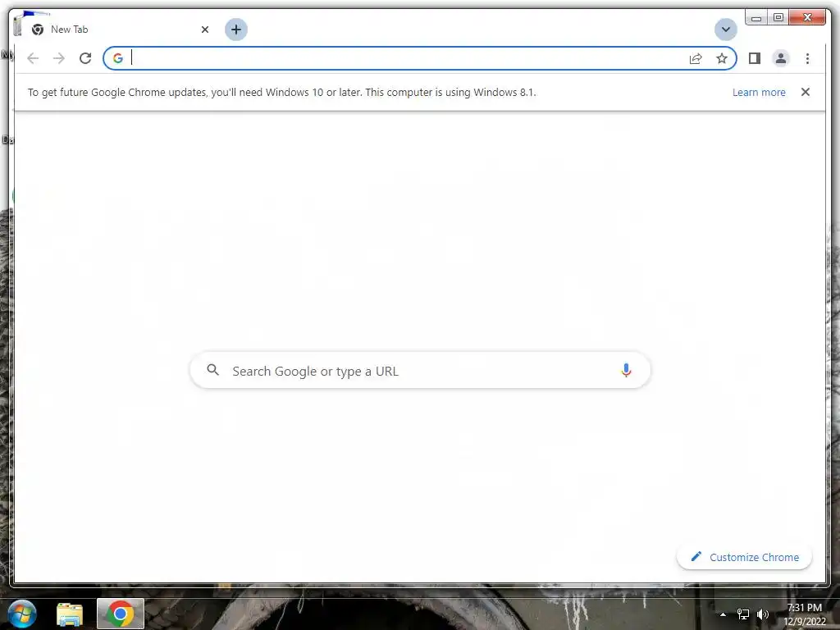Image resolution: width=840 pixels, height=630 pixels.
Task: Show hidden system tray icons
Action: [x=723, y=614]
